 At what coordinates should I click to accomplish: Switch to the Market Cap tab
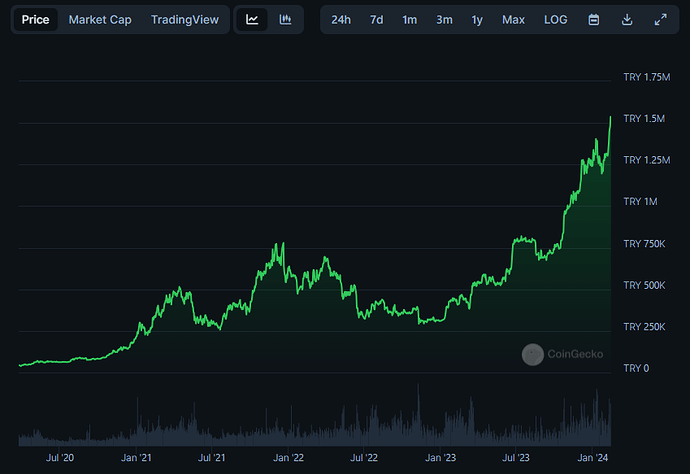point(100,20)
